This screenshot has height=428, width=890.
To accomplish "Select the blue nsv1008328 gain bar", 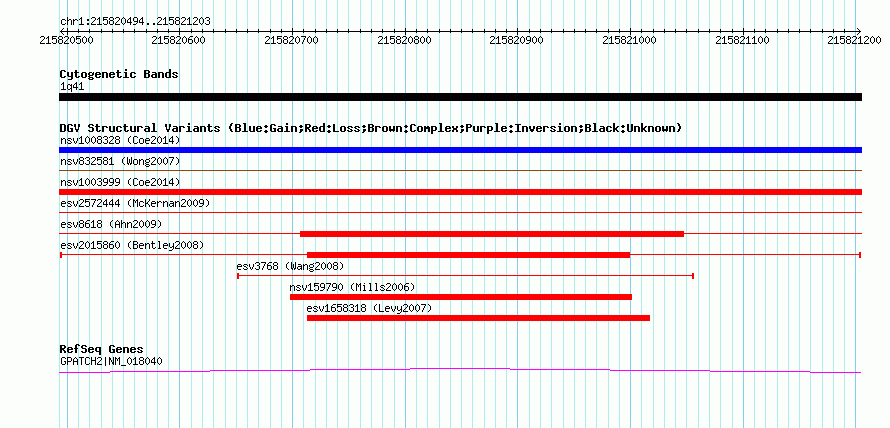I will [x=460, y=150].
